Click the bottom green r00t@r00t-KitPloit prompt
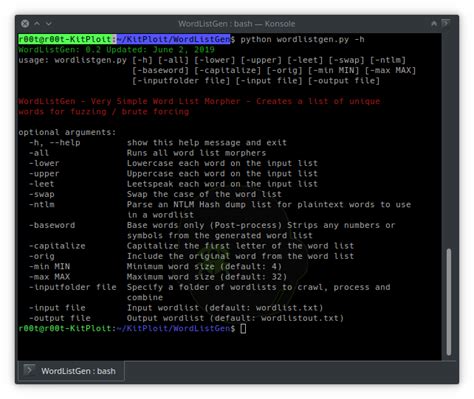 (65, 328)
